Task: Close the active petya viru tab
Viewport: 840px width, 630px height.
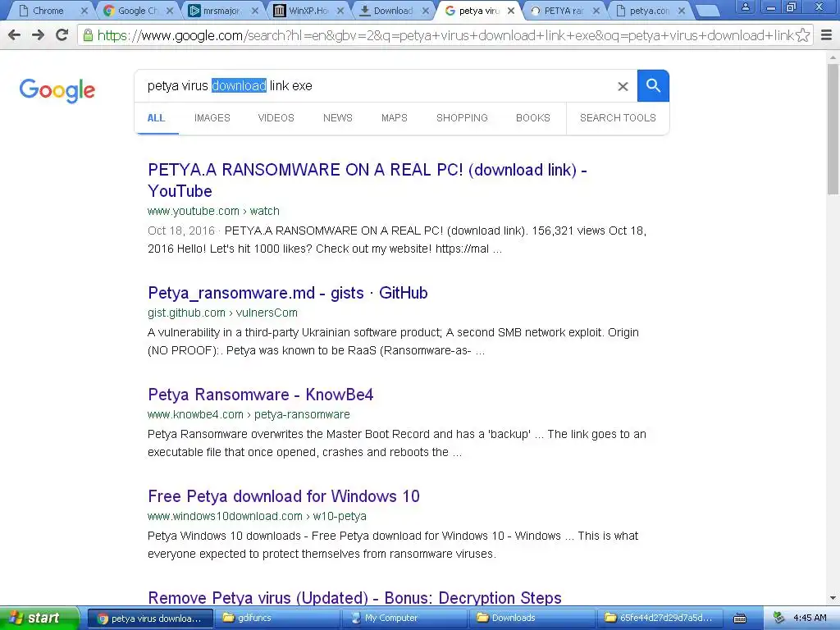Action: click(x=511, y=11)
